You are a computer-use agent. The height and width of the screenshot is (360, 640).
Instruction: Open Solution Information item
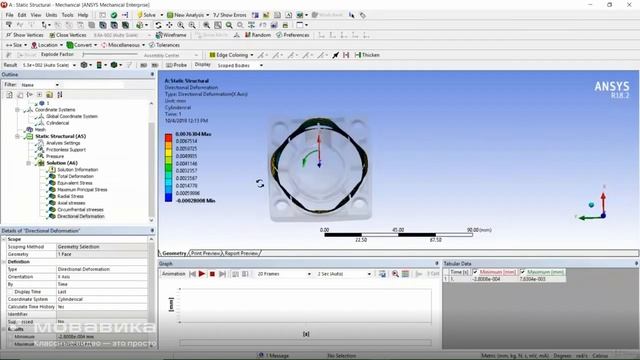point(78,169)
